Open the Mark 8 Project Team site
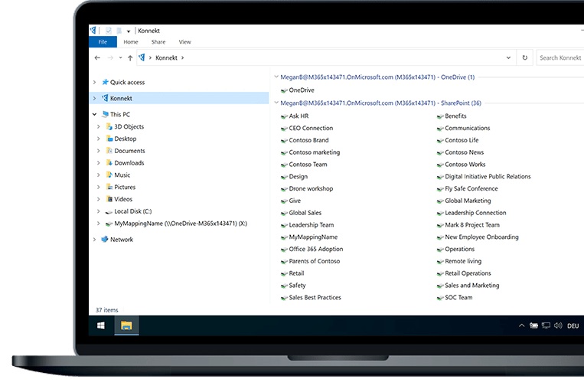 [x=471, y=225]
